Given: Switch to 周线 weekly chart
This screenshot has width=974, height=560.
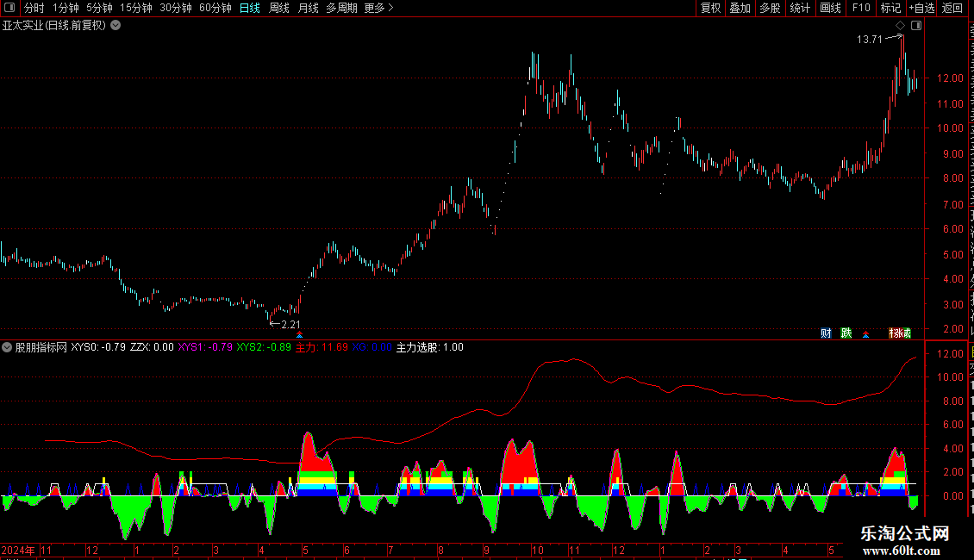Looking at the screenshot, I should click(279, 8).
